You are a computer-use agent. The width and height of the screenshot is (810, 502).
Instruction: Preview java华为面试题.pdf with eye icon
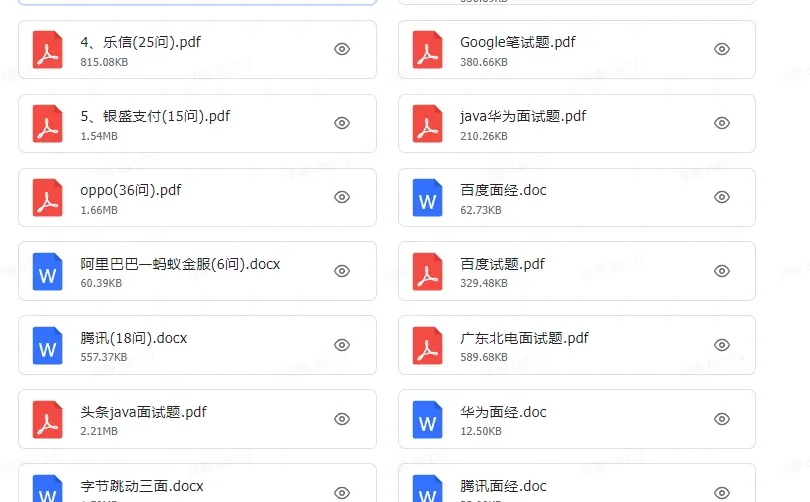click(x=722, y=123)
